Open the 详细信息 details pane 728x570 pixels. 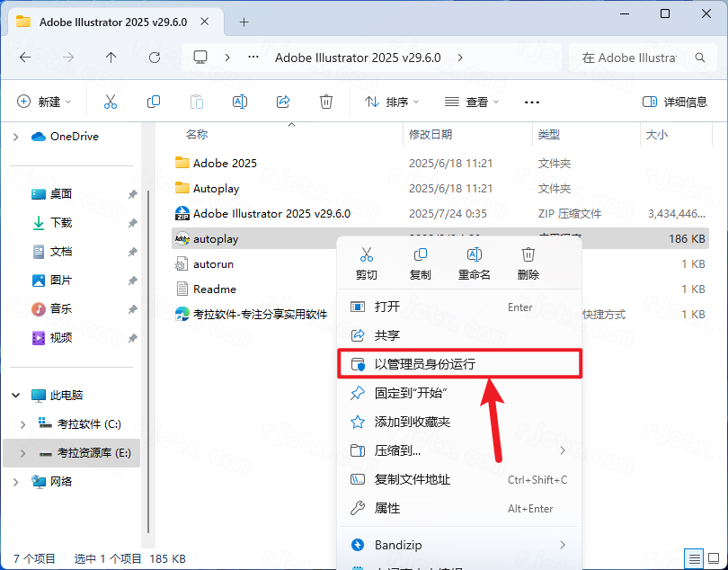click(x=675, y=102)
